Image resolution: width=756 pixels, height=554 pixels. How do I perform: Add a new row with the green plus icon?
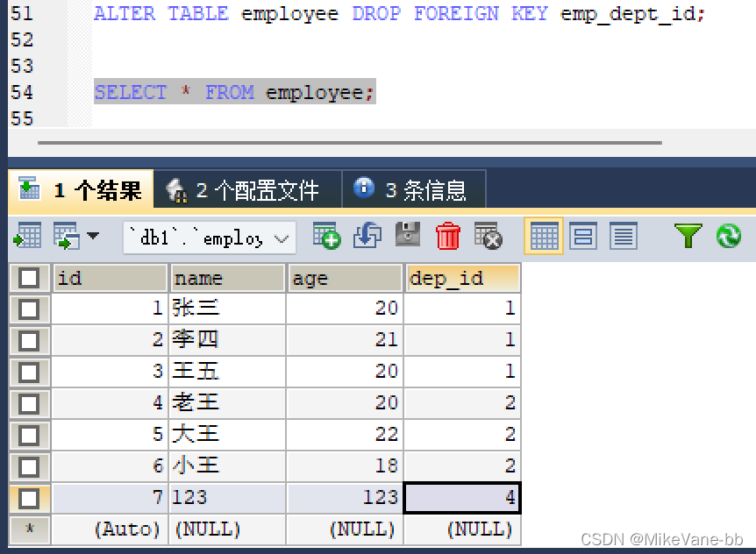pyautogui.click(x=325, y=236)
